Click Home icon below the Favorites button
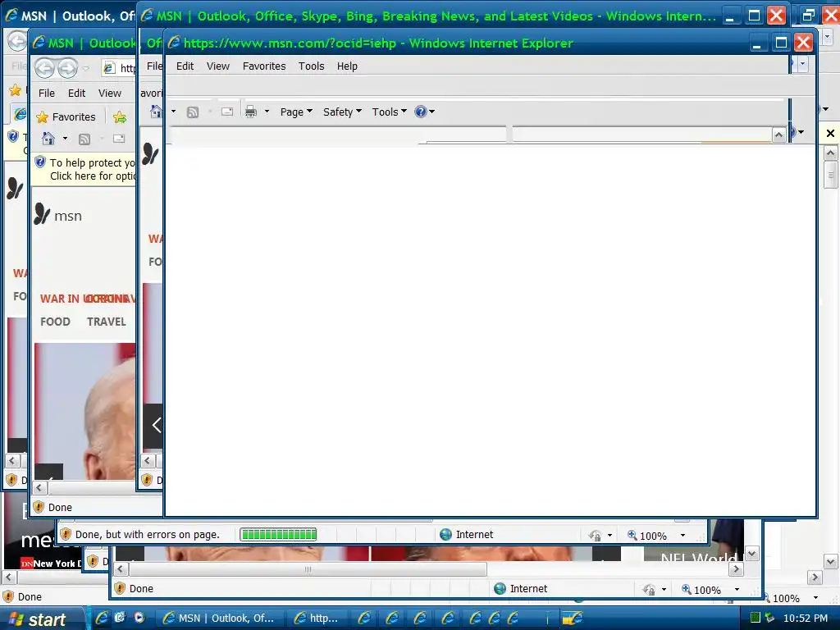This screenshot has width=840, height=630. (x=48, y=139)
